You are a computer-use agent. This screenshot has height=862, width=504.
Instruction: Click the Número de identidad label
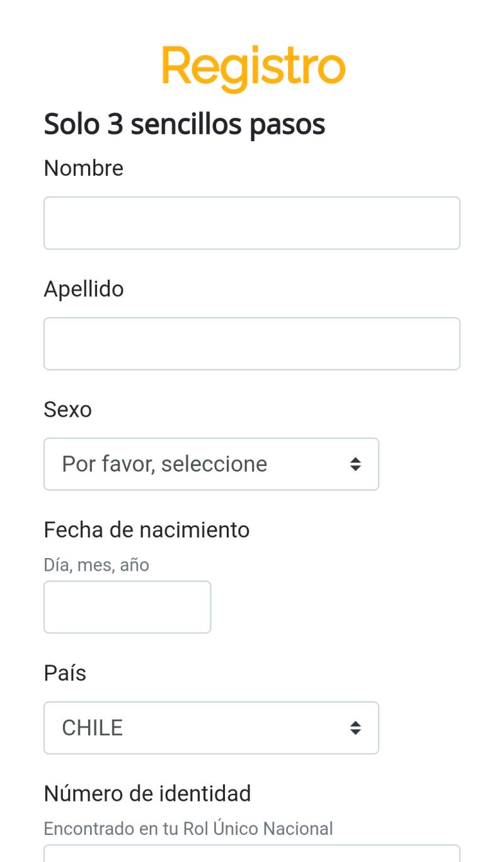click(x=147, y=793)
